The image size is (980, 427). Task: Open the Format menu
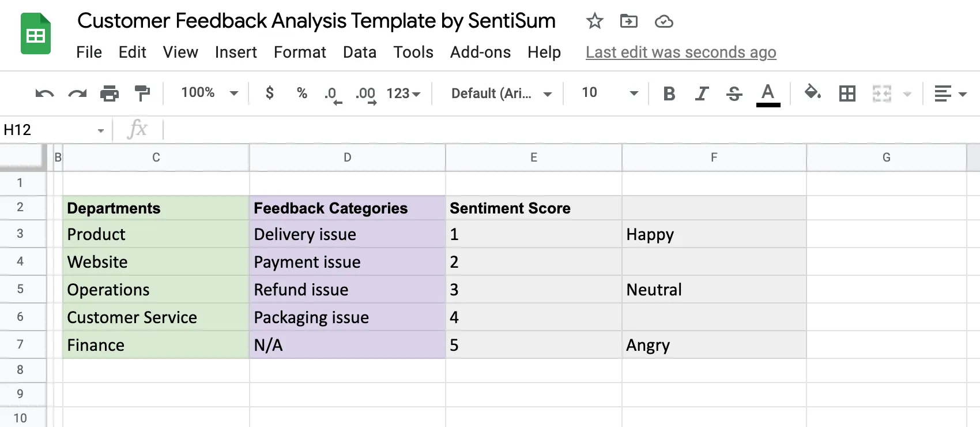click(300, 53)
